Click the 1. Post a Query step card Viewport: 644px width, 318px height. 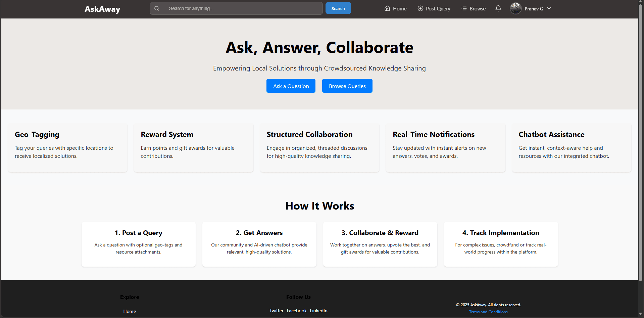[x=139, y=244]
